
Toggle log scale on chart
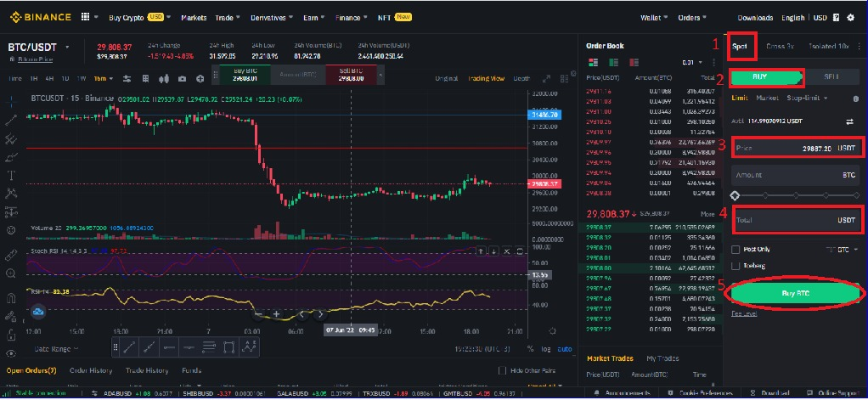click(x=546, y=349)
